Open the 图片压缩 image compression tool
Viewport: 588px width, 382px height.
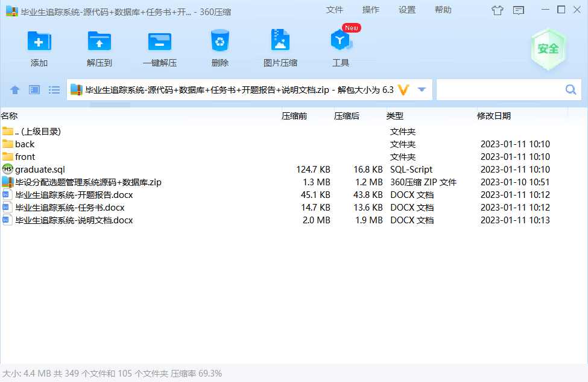(280, 40)
